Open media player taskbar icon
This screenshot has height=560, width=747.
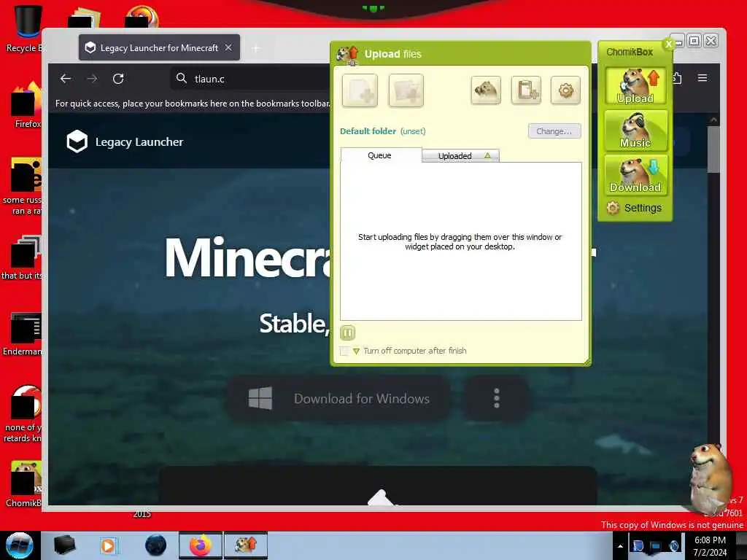(x=108, y=545)
